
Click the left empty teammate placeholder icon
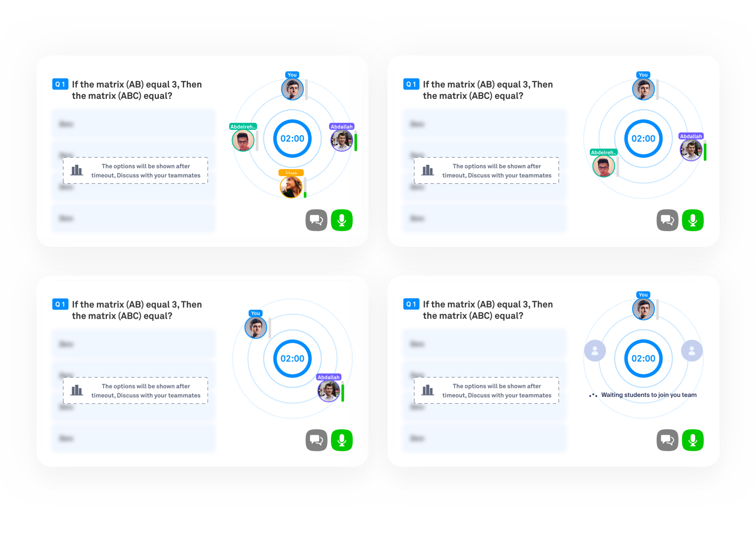[x=595, y=351]
